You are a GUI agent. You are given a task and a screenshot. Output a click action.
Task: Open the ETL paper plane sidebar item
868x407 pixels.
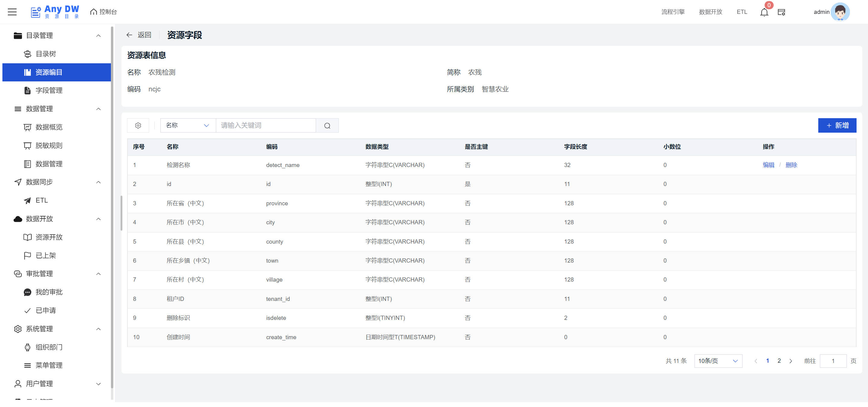point(41,200)
